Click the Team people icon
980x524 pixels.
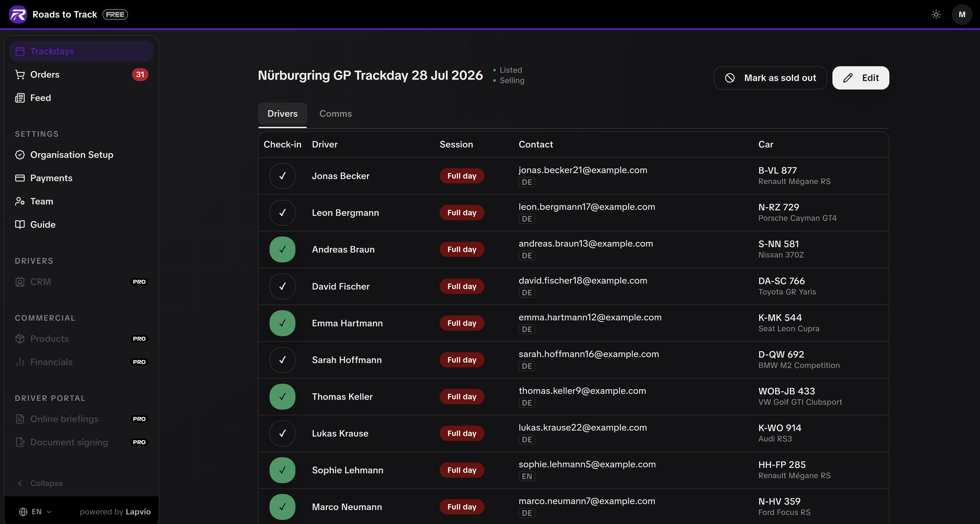(20, 201)
